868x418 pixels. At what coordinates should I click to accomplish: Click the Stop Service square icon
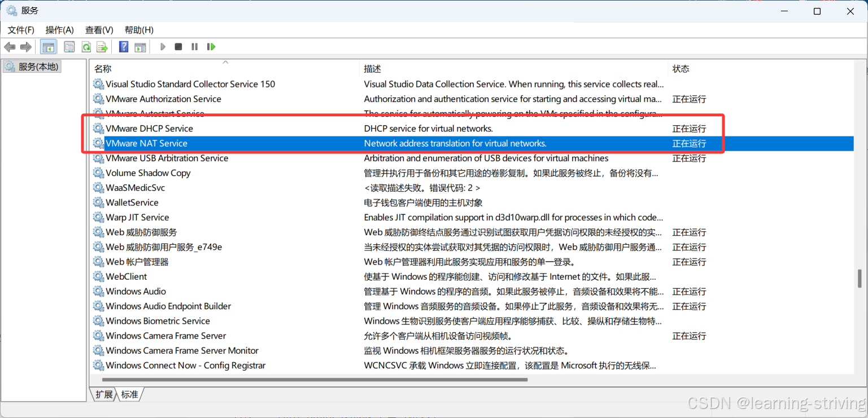(178, 47)
